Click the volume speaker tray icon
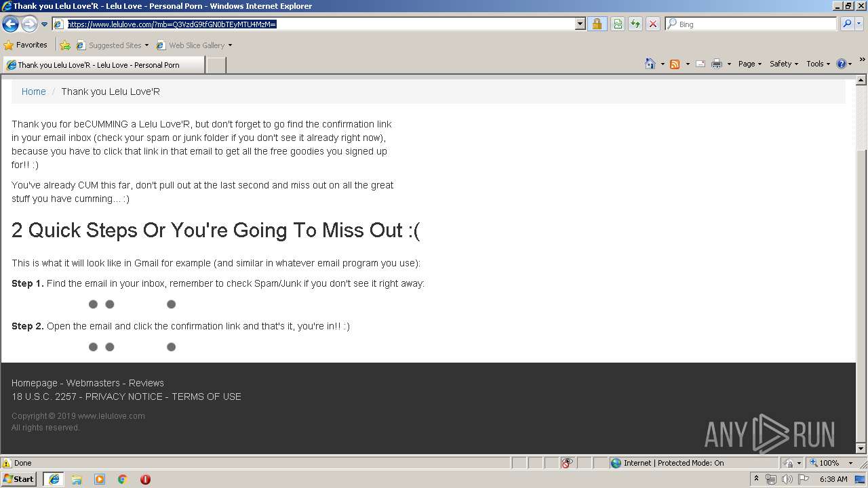The image size is (868, 488). pos(787,479)
